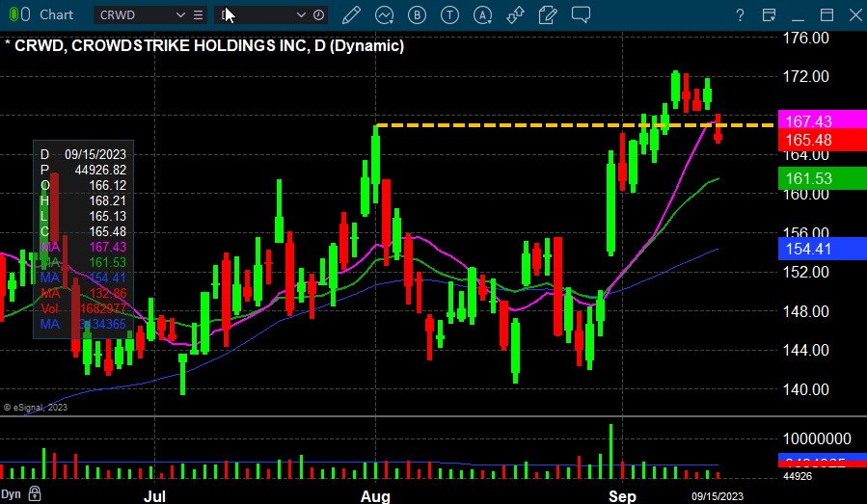Image resolution: width=867 pixels, height=504 pixels.
Task: Click the 09/15/2023 date in data box
Action: pos(95,154)
